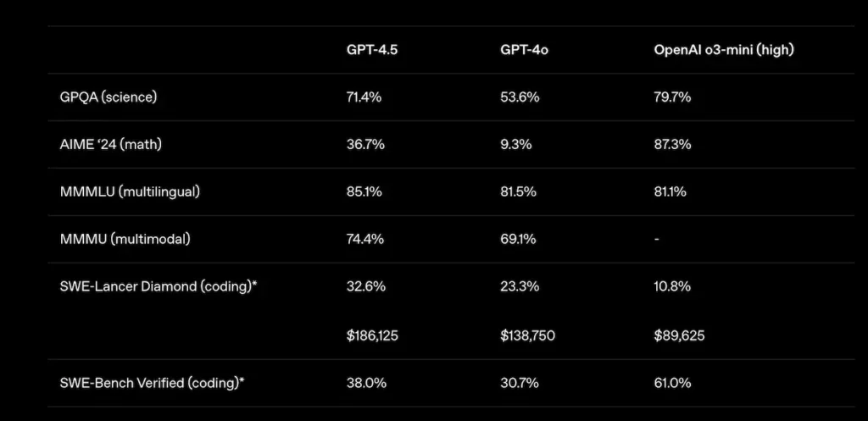Select the 10.8% SWE-Lancer score cell
868x421 pixels.
pyautogui.click(x=672, y=287)
